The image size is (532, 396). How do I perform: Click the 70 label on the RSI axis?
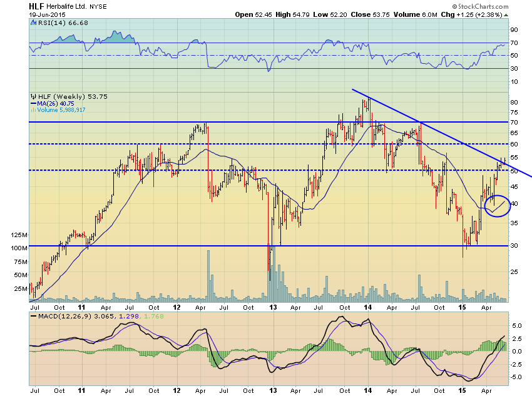514,43
